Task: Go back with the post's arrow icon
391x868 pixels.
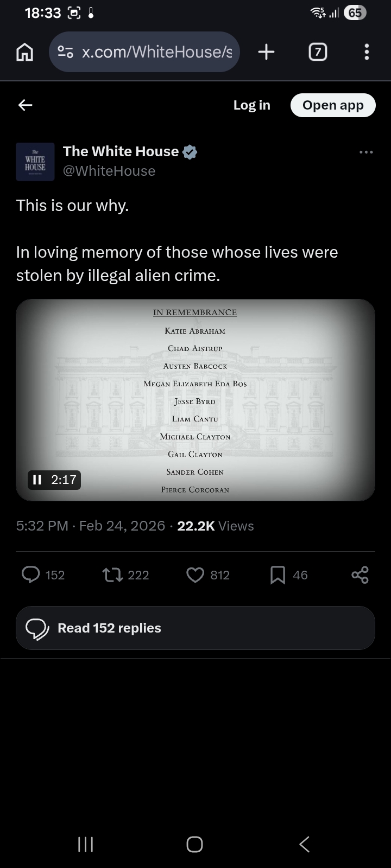Action: tap(26, 105)
